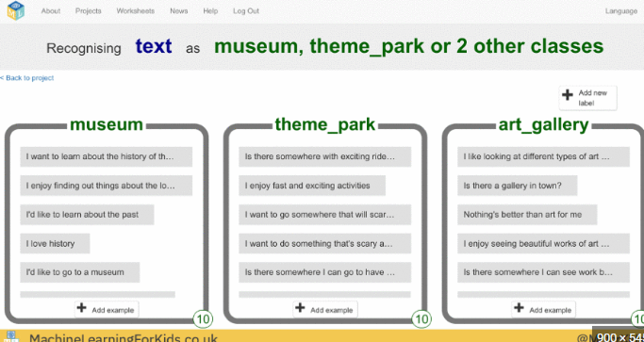Click the plus icon in the museum box
Screen dimensions: 644x342
82,307
